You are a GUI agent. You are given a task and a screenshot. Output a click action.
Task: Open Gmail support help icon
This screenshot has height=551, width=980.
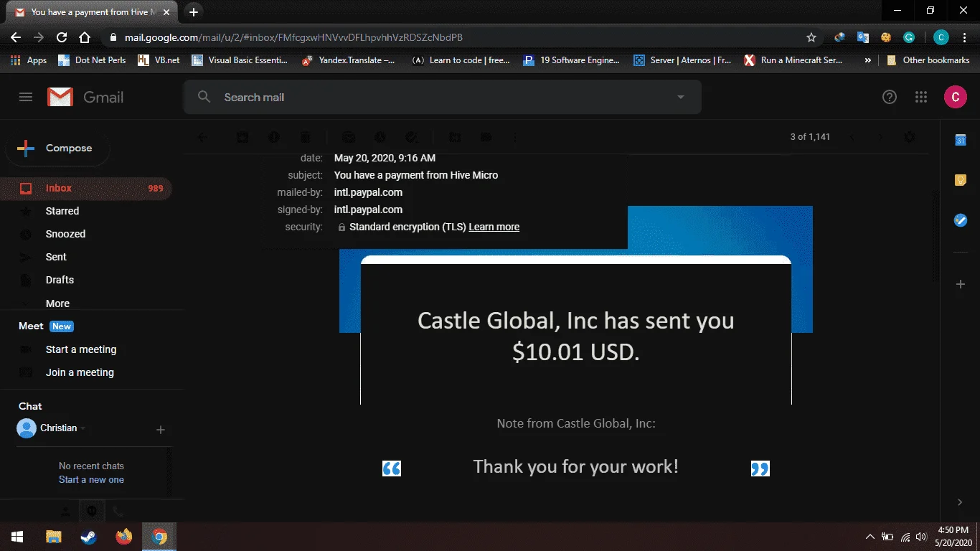(890, 97)
